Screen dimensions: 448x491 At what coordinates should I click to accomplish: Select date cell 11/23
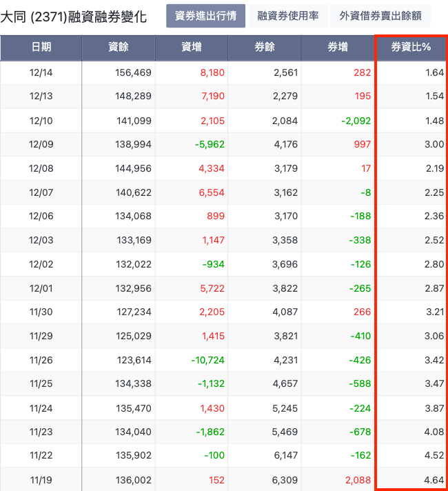[41, 432]
